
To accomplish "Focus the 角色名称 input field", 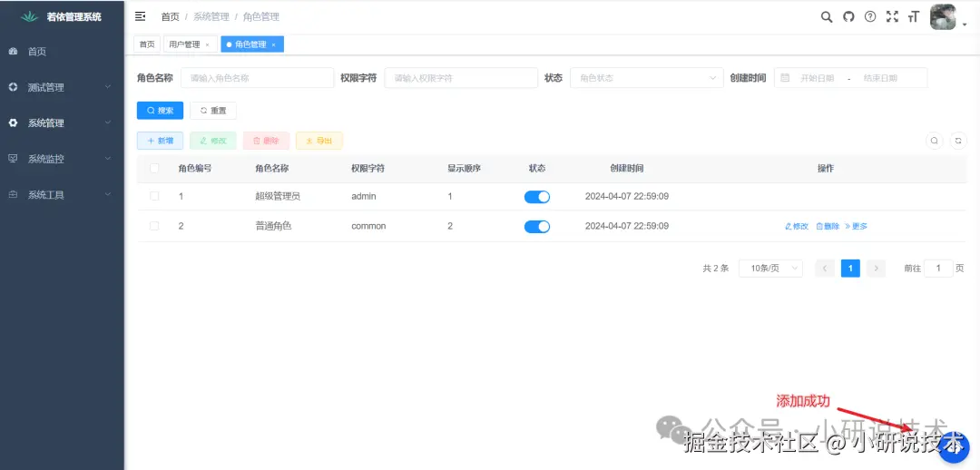I will click(x=258, y=78).
